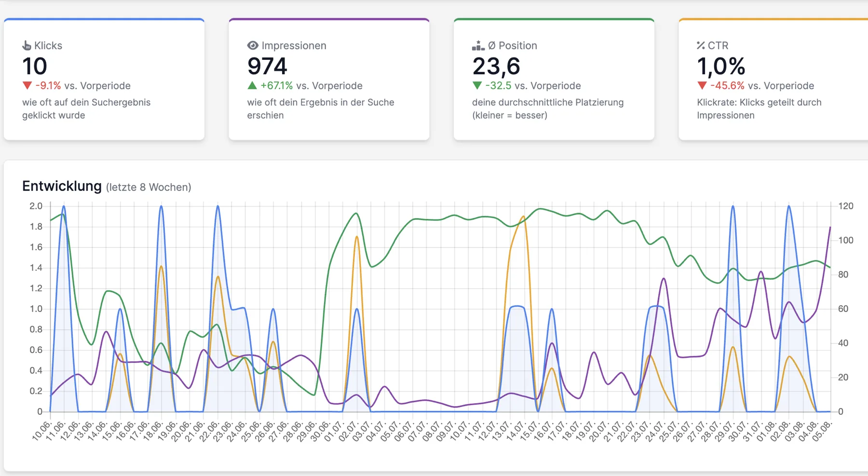This screenshot has height=476, width=868.
Task: Select the Impressionen value 974
Action: 267,66
